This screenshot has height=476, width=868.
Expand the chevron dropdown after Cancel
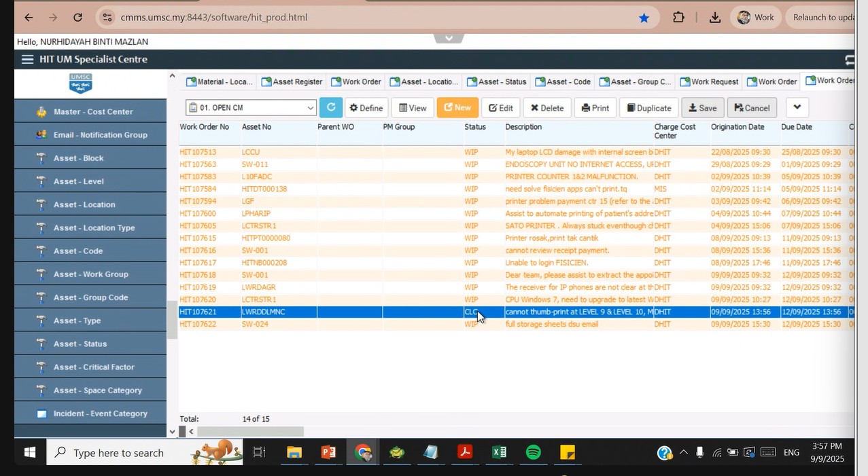797,107
